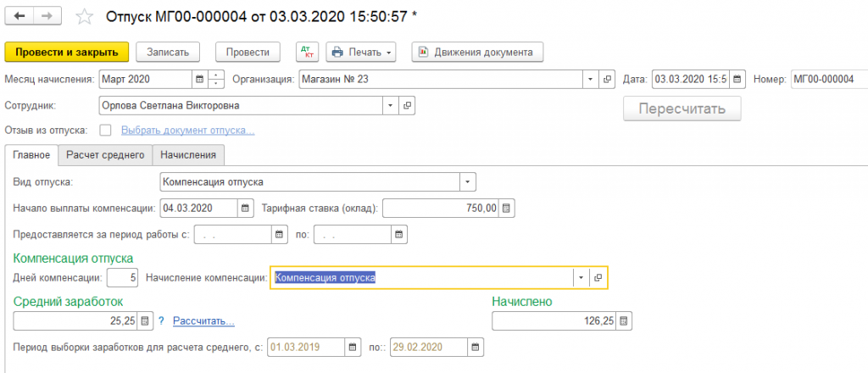Screen dimensions: 868x373
Task: Click Провести и закрыть button
Action: click(x=67, y=52)
